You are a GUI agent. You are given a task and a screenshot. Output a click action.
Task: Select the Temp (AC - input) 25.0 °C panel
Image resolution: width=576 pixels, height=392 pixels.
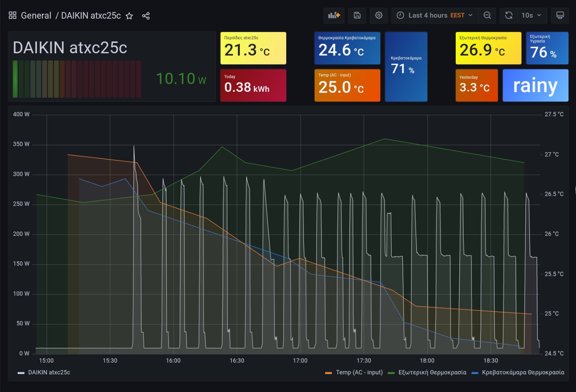click(x=347, y=85)
